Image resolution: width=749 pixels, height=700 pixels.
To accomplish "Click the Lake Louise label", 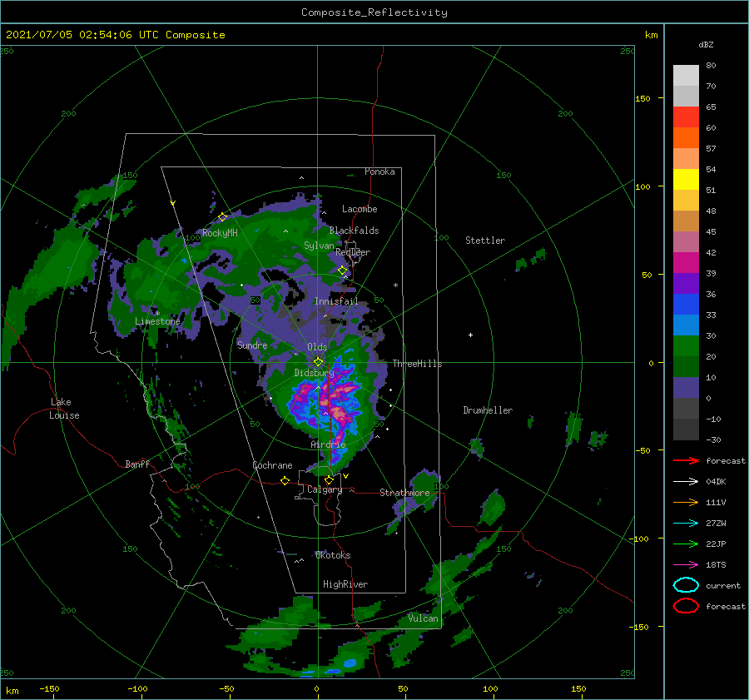I will pyautogui.click(x=64, y=409).
